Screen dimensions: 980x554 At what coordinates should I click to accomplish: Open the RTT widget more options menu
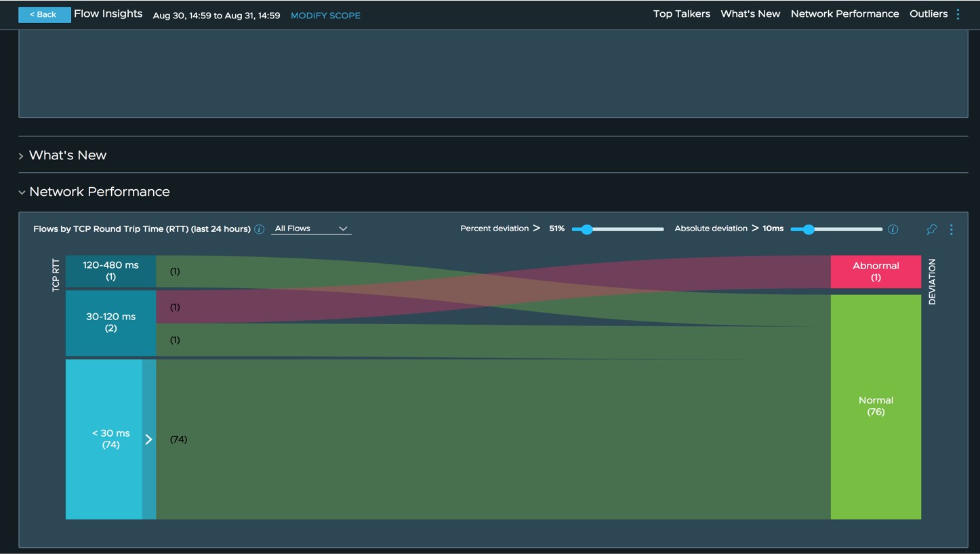(x=951, y=229)
